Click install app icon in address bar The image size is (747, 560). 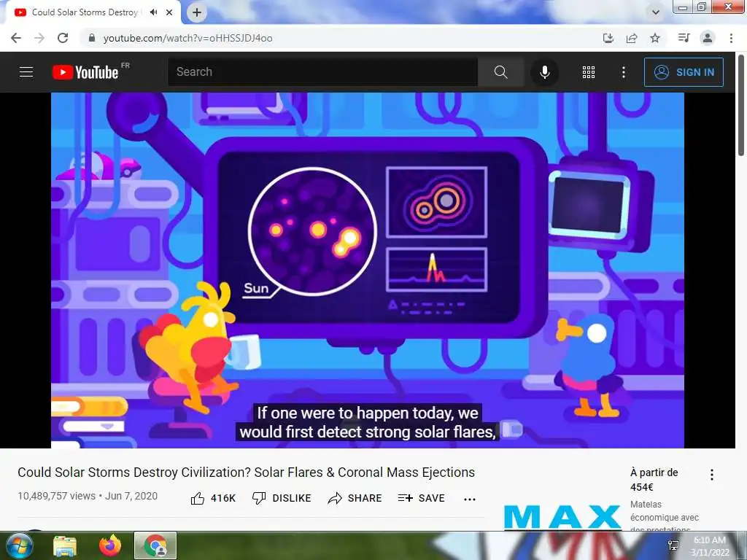tap(608, 38)
